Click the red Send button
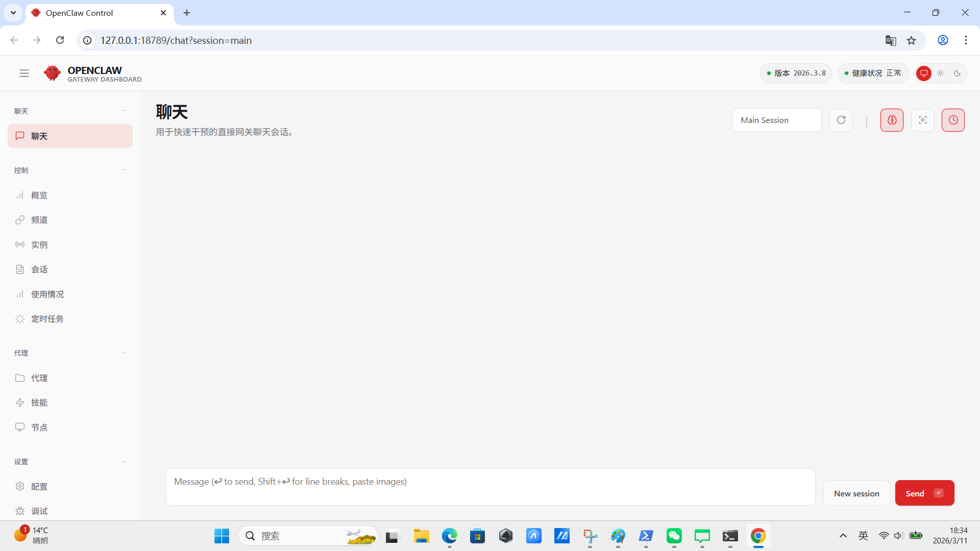980x551 pixels. (924, 493)
